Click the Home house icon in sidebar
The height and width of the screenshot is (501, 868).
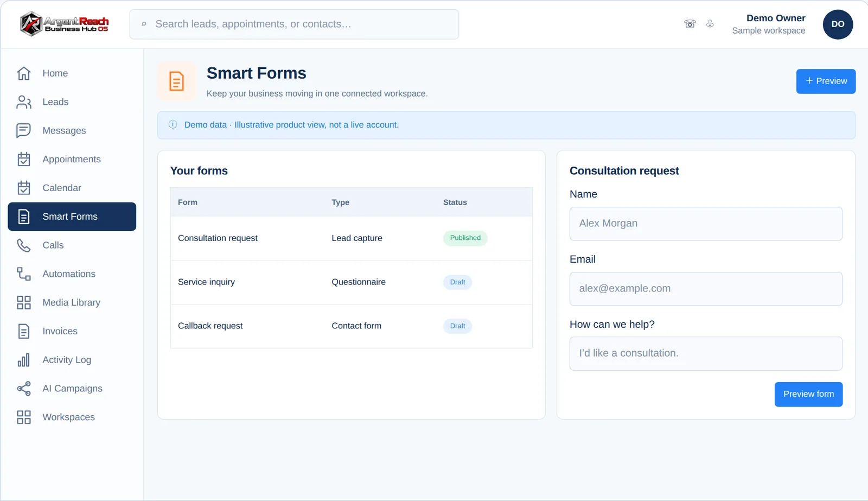[24, 73]
